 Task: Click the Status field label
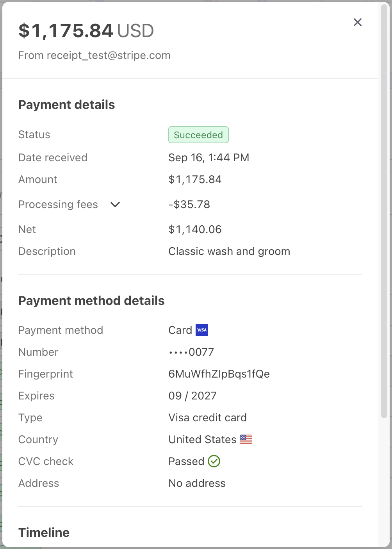34,135
